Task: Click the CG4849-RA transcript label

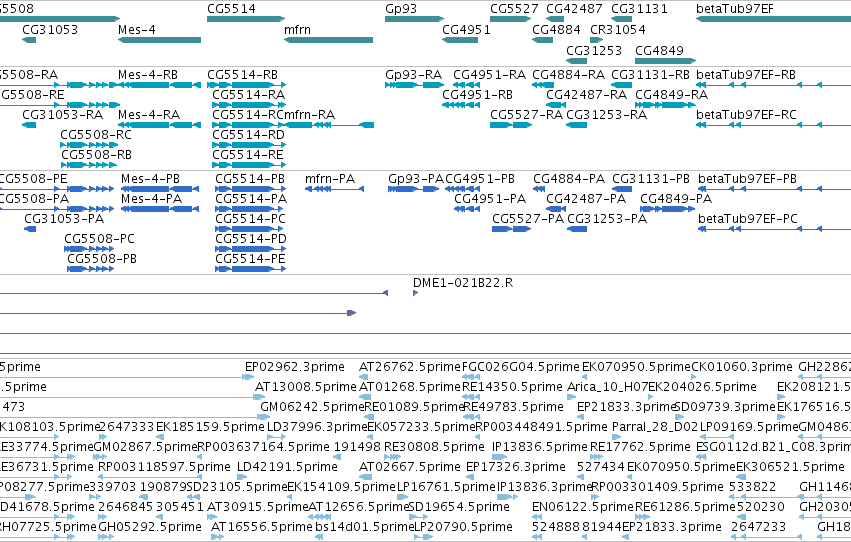Action: click(671, 94)
